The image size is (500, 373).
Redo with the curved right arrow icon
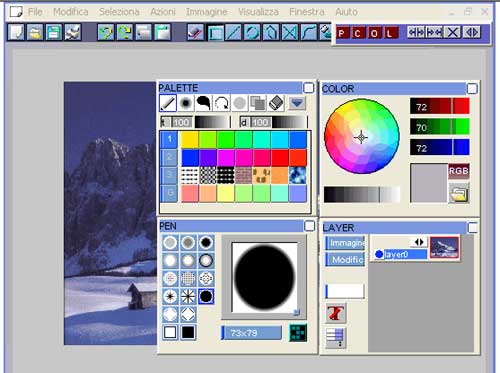pos(125,33)
